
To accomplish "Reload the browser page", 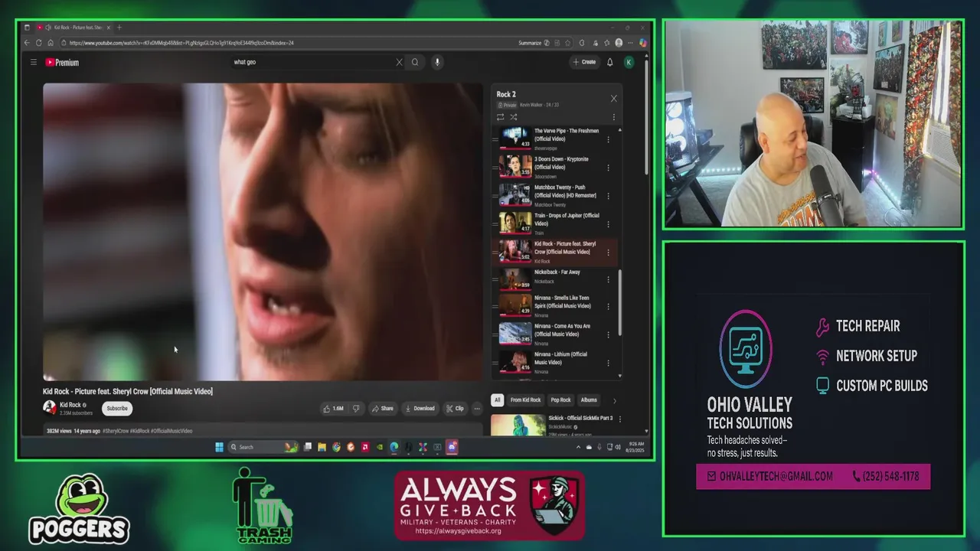I will (38, 43).
